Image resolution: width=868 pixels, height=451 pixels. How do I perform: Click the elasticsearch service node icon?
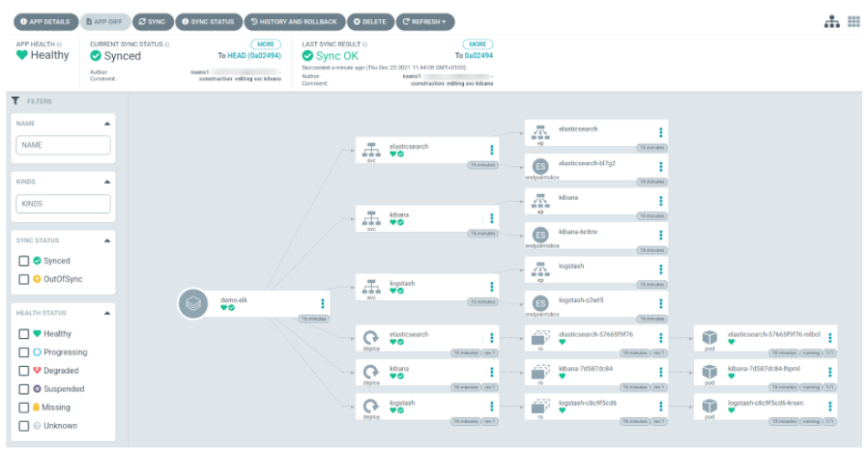(x=370, y=150)
